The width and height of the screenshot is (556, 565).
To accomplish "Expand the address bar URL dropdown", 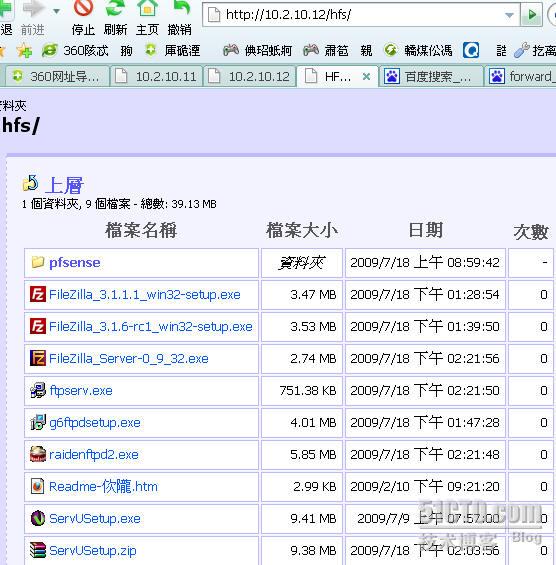I will tap(509, 15).
